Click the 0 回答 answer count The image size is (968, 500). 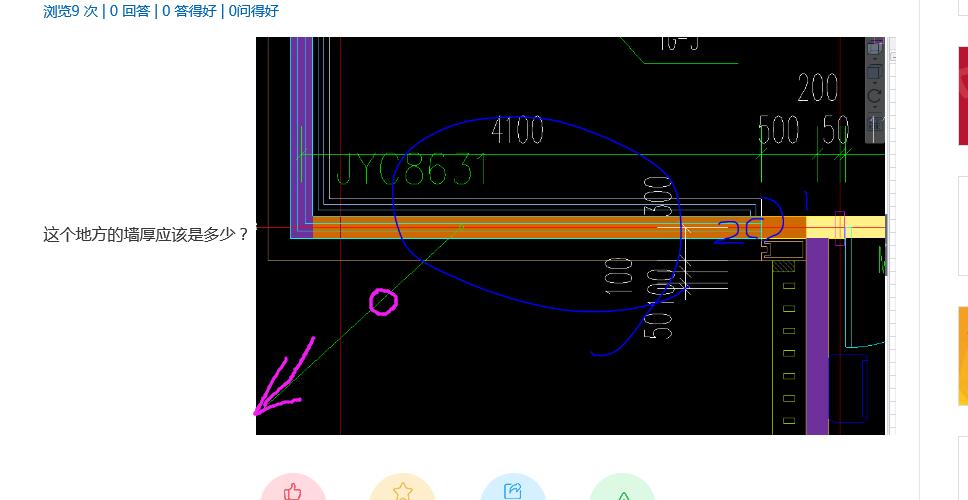coord(130,10)
